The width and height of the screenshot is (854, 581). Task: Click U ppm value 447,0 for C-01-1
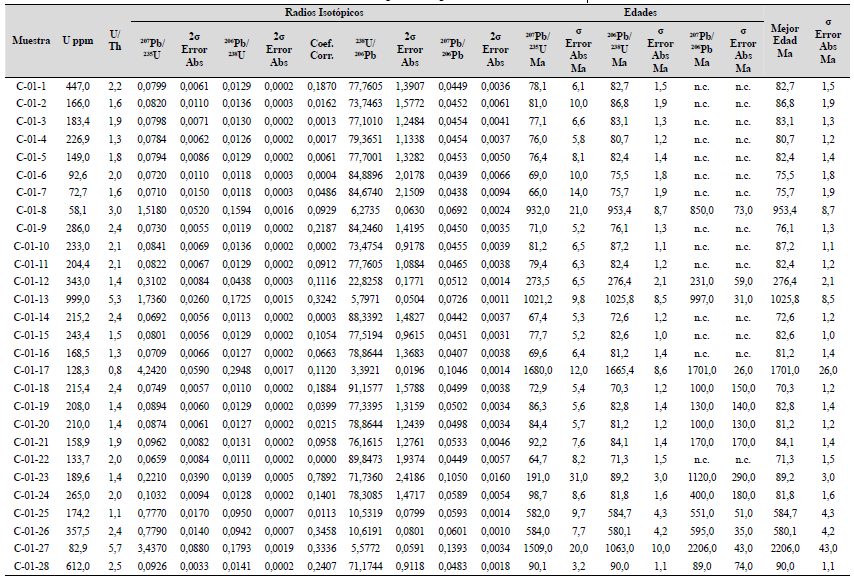point(77,89)
